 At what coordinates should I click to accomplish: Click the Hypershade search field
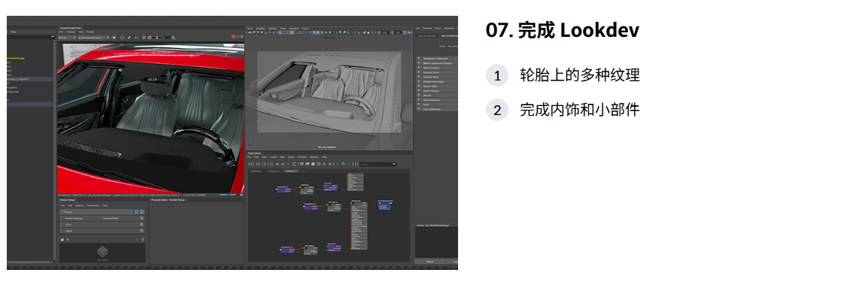click(378, 165)
